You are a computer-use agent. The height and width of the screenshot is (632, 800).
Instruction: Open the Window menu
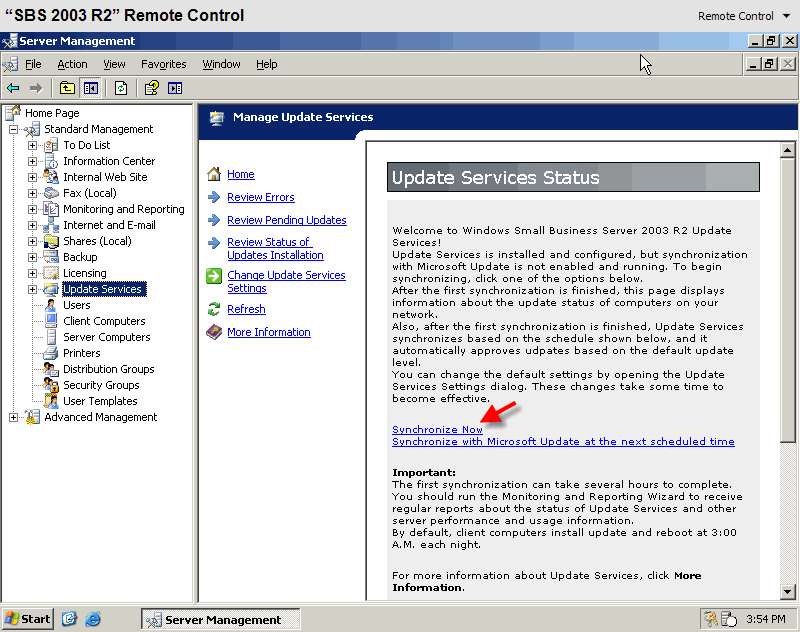[x=221, y=64]
